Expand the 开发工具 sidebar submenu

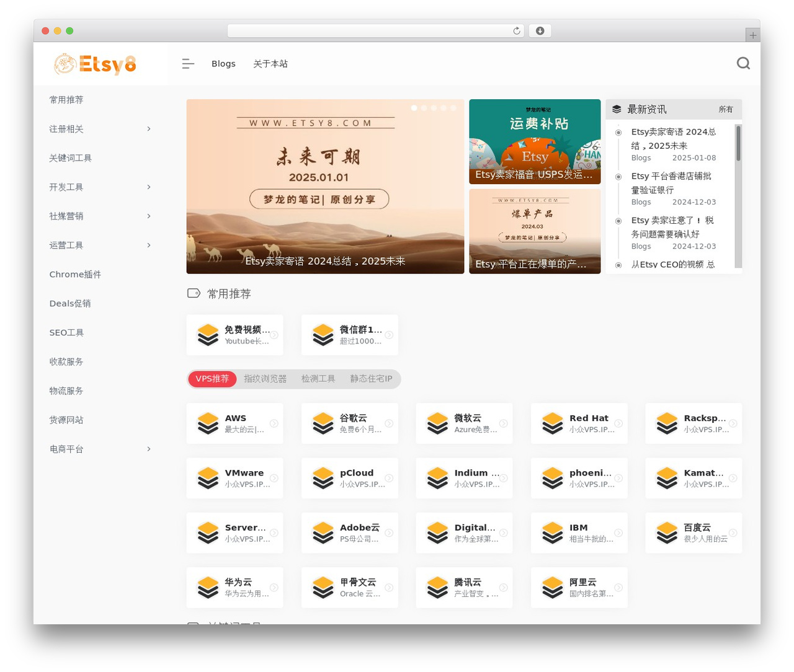(149, 187)
